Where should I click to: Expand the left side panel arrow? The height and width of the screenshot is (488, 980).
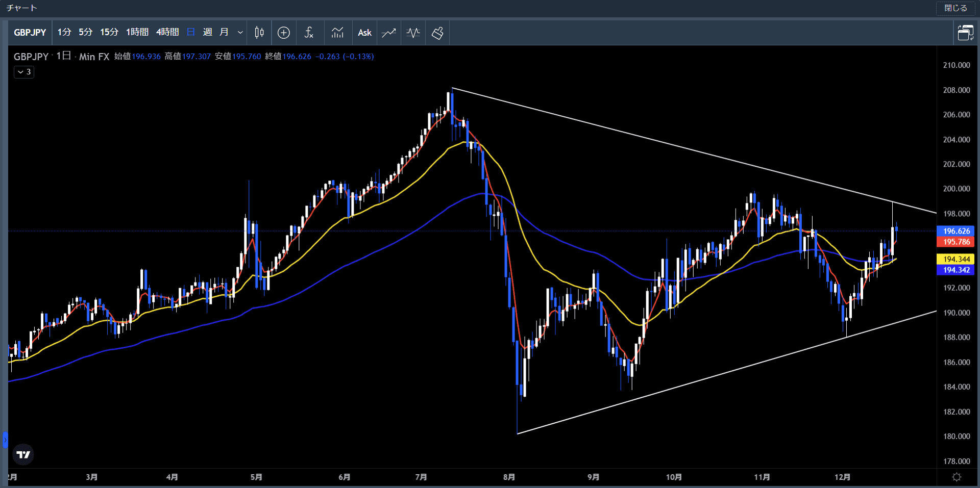[x=5, y=440]
